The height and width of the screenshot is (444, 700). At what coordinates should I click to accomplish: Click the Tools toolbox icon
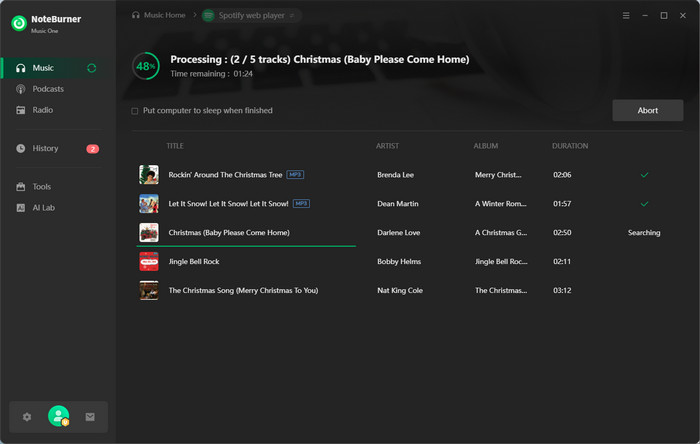21,187
